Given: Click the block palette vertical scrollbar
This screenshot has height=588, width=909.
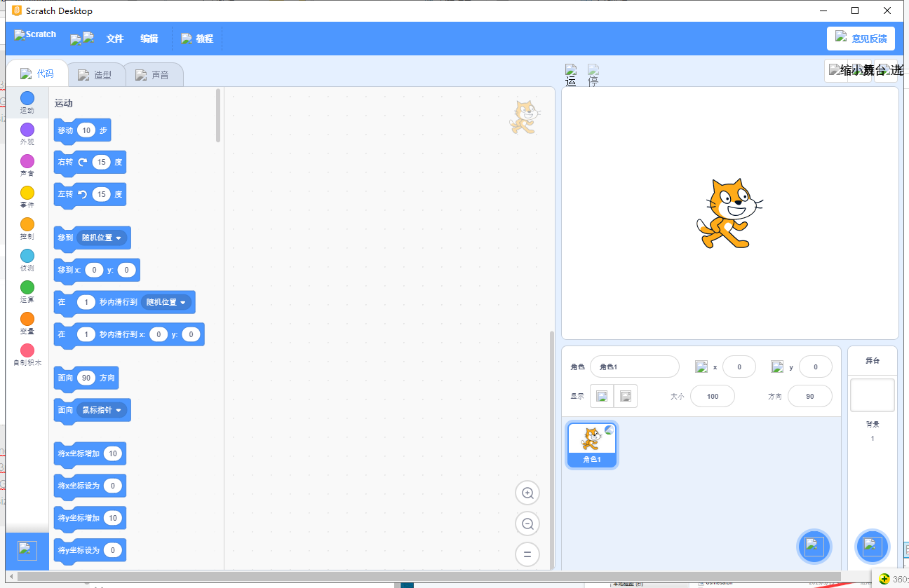Looking at the screenshot, I should pos(218,115).
